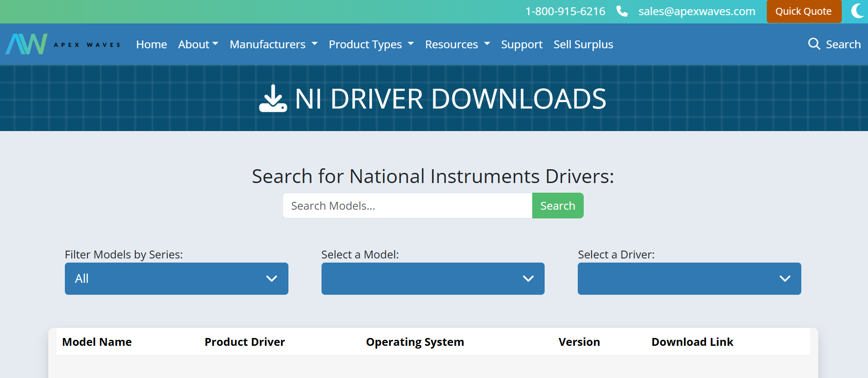Viewport: 868px width, 378px height.
Task: Expand the Resources menu
Action: (x=458, y=45)
